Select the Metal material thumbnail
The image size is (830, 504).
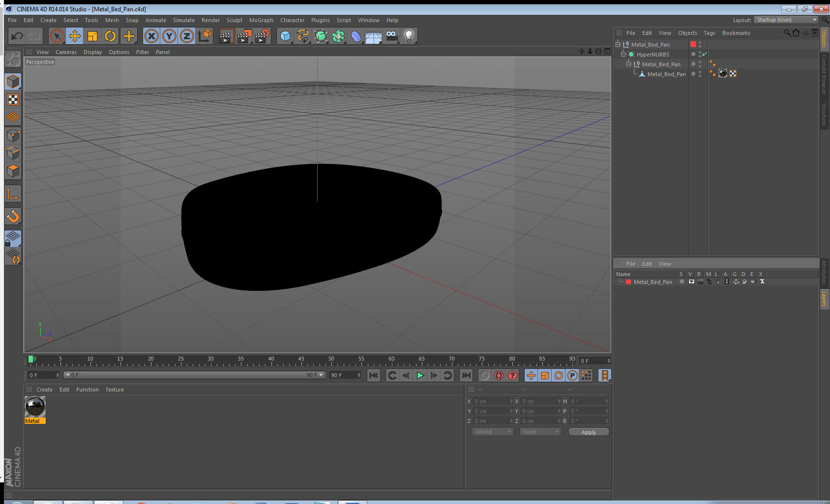tap(35, 407)
